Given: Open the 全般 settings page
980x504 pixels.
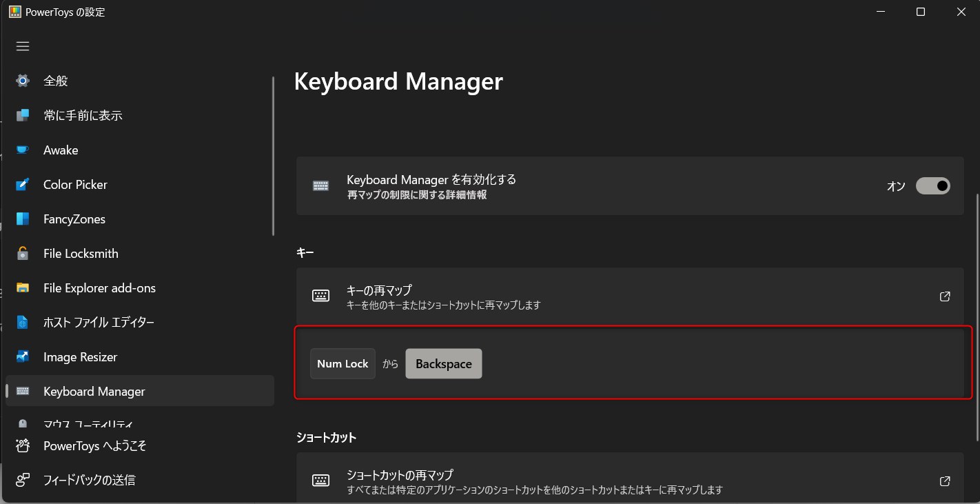Looking at the screenshot, I should (x=140, y=81).
